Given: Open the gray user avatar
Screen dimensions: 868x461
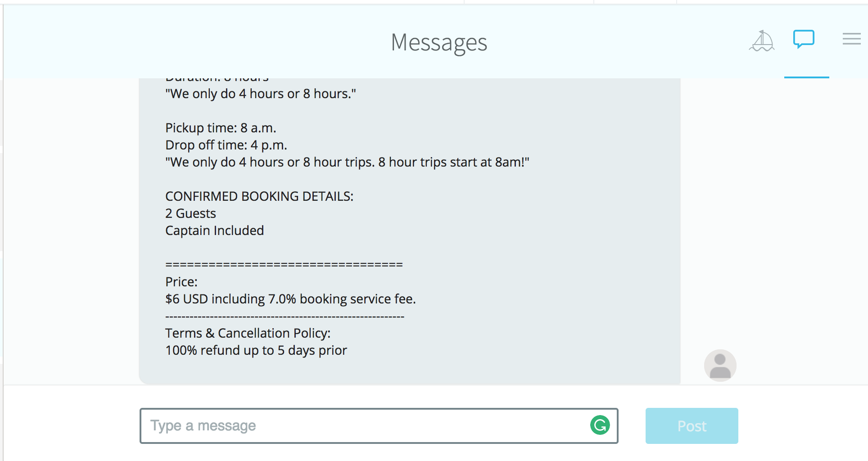Looking at the screenshot, I should click(x=720, y=366).
